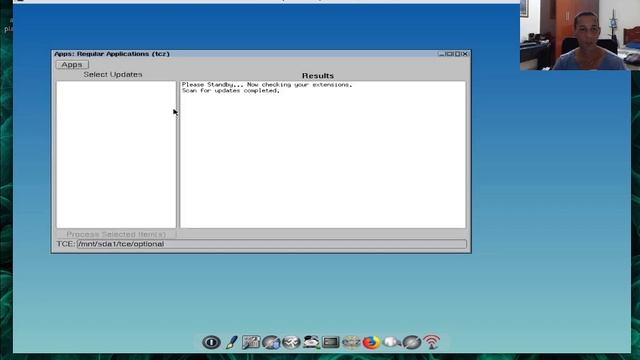Image resolution: width=640 pixels, height=360 pixels.
Task: Open the Run Program dock icon
Action: pos(291,342)
